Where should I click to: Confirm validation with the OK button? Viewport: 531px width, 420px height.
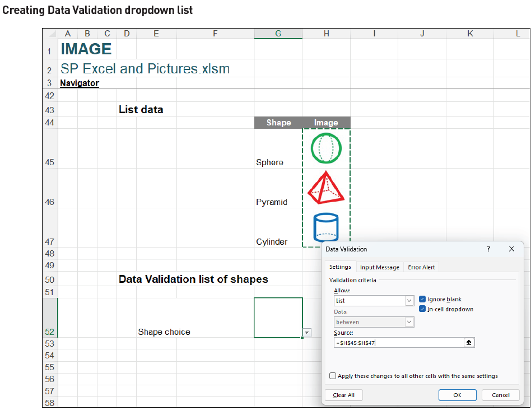[457, 395]
